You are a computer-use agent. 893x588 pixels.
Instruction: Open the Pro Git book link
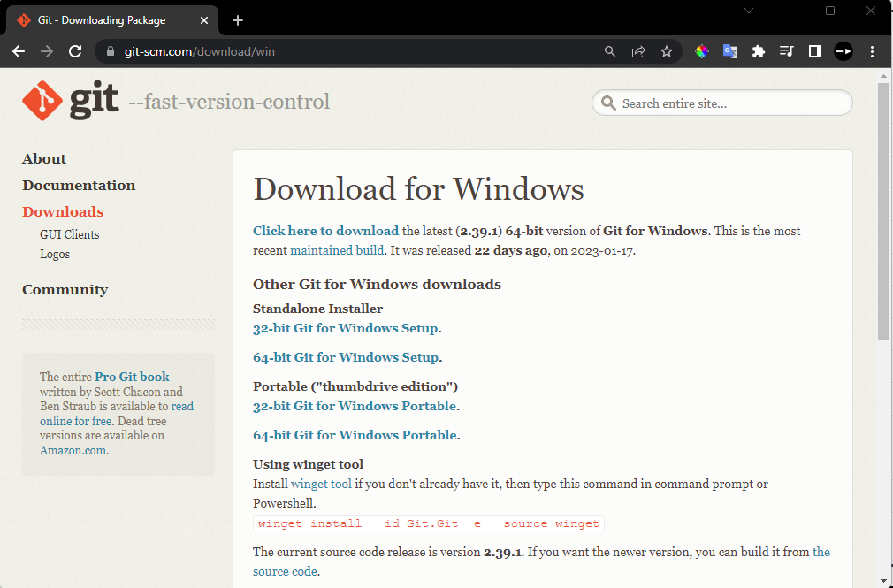(x=132, y=377)
